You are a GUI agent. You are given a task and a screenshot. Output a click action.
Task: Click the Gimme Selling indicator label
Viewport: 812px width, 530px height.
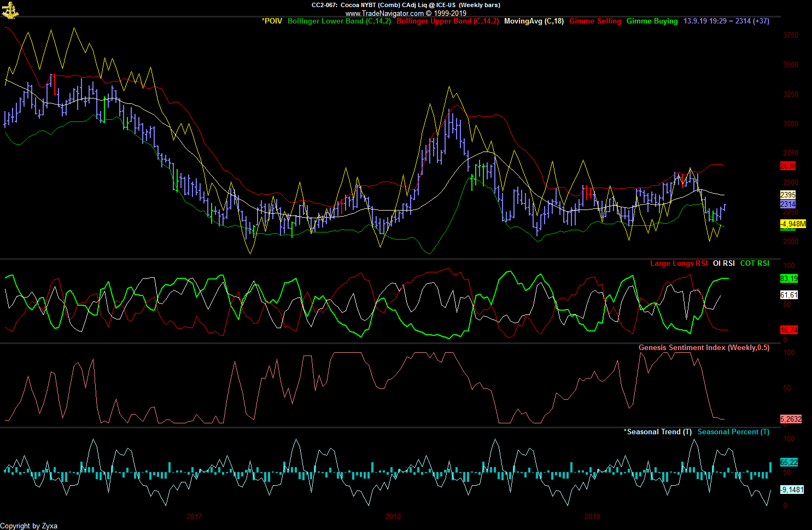(595, 21)
